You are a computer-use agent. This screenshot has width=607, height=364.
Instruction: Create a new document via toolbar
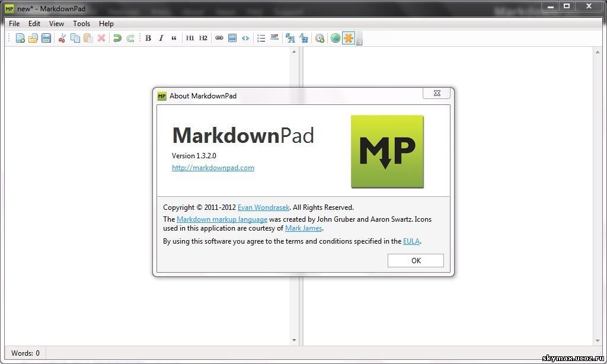coord(20,38)
